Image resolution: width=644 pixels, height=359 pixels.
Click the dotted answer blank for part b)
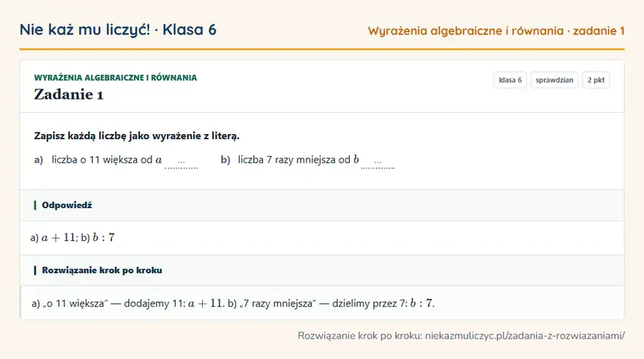click(x=378, y=163)
